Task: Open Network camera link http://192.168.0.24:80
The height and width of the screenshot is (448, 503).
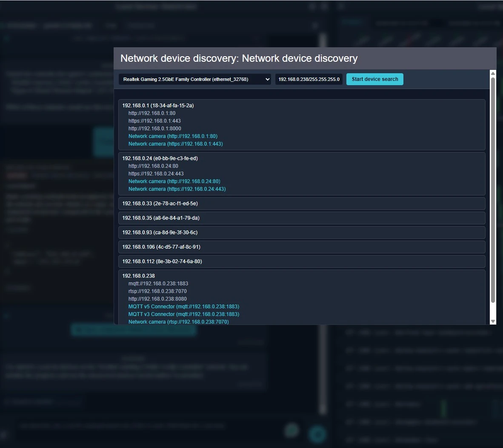Action: pos(174,181)
